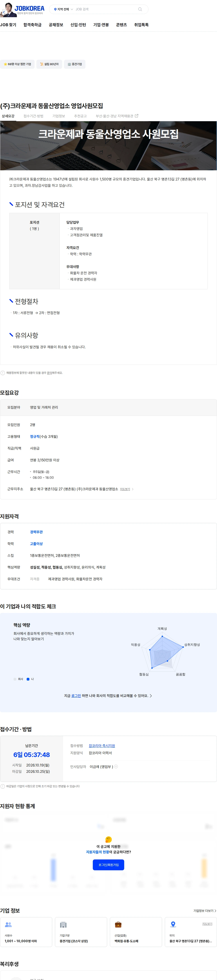Click the JOBKOREA logo
The height and width of the screenshot is (980, 217).
pyautogui.click(x=30, y=8)
